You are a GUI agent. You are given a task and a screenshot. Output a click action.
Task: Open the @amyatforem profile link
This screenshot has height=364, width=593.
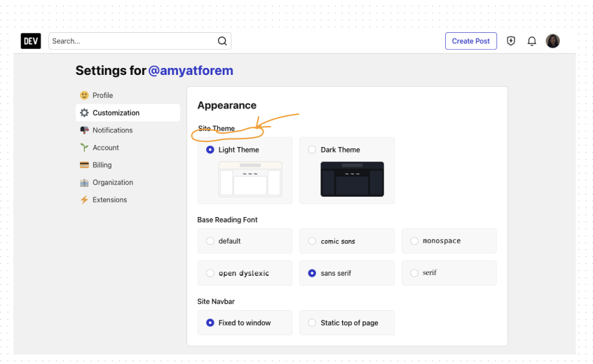[191, 71]
